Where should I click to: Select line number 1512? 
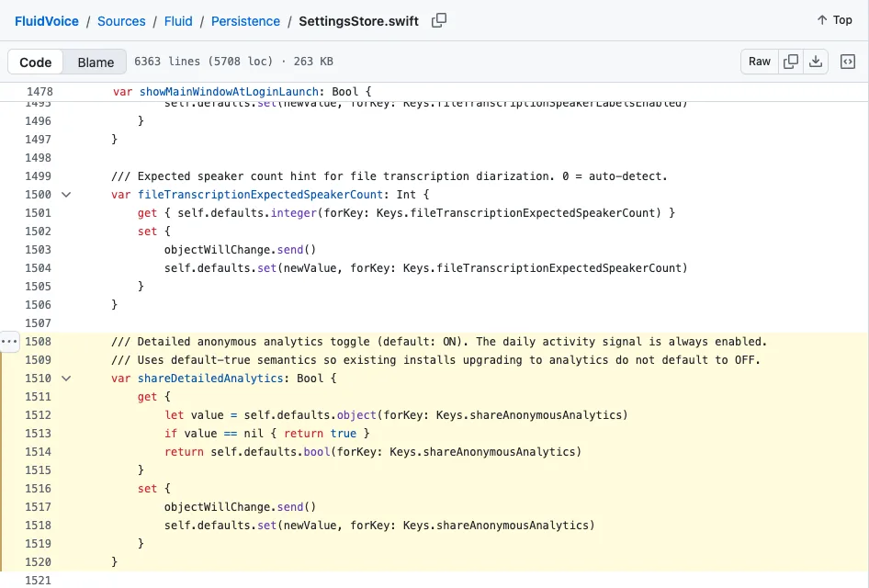click(39, 415)
